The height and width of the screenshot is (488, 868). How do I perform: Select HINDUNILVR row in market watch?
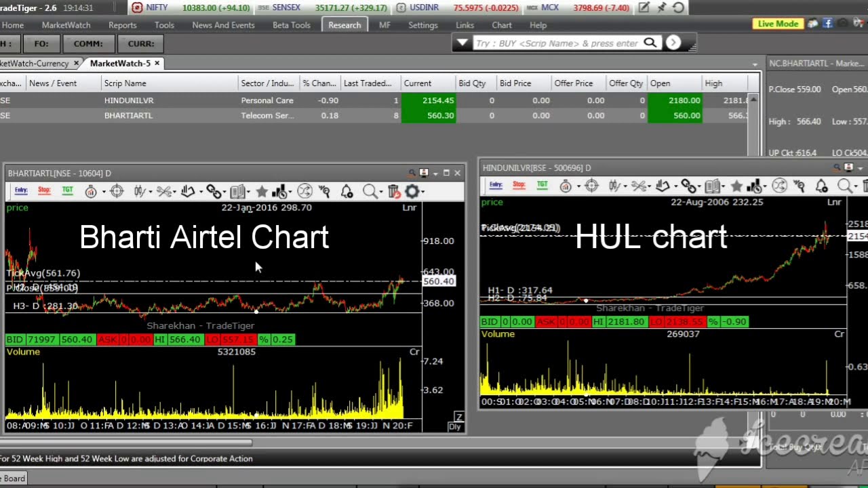(x=374, y=100)
